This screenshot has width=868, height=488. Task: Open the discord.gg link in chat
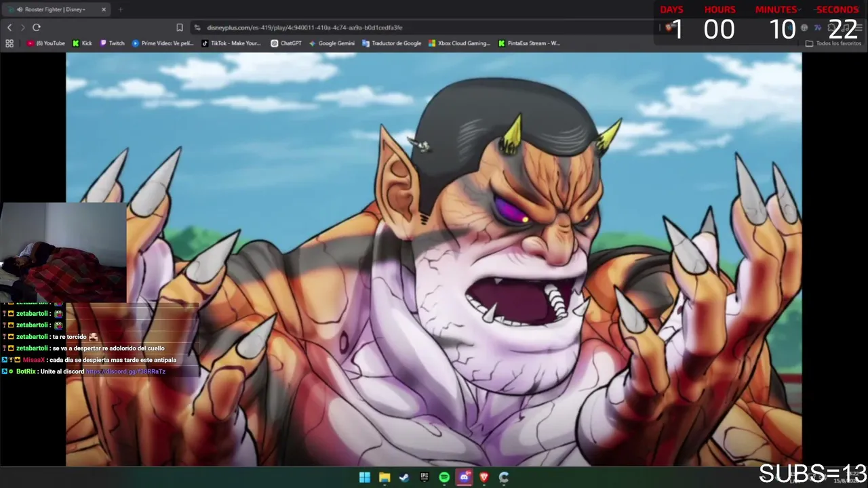125,371
